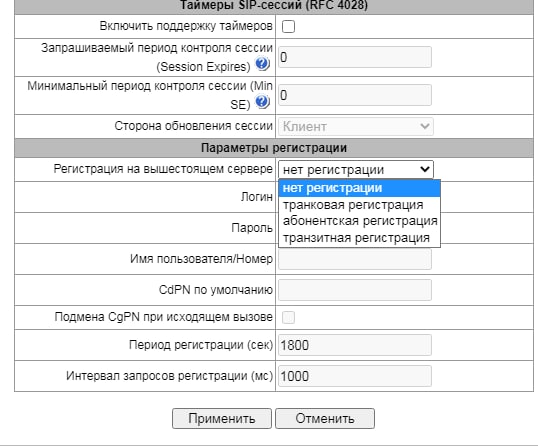The height and width of the screenshot is (446, 538).
Task: Click the username/number input field
Action: click(x=355, y=259)
